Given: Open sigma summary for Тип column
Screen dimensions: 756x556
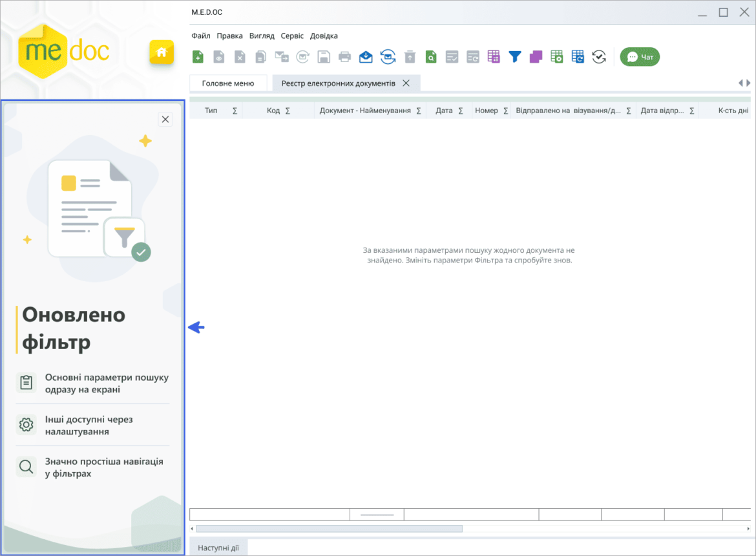Looking at the screenshot, I should 235,111.
